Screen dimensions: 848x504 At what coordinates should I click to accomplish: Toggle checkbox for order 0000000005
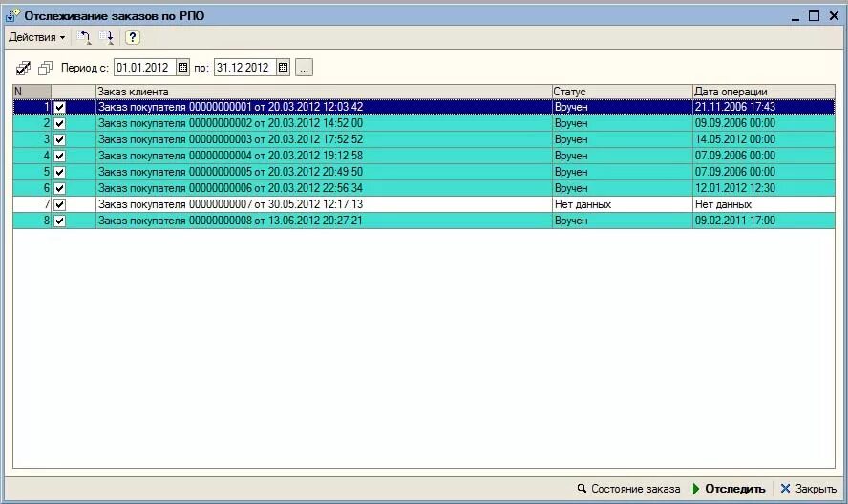pos(59,172)
